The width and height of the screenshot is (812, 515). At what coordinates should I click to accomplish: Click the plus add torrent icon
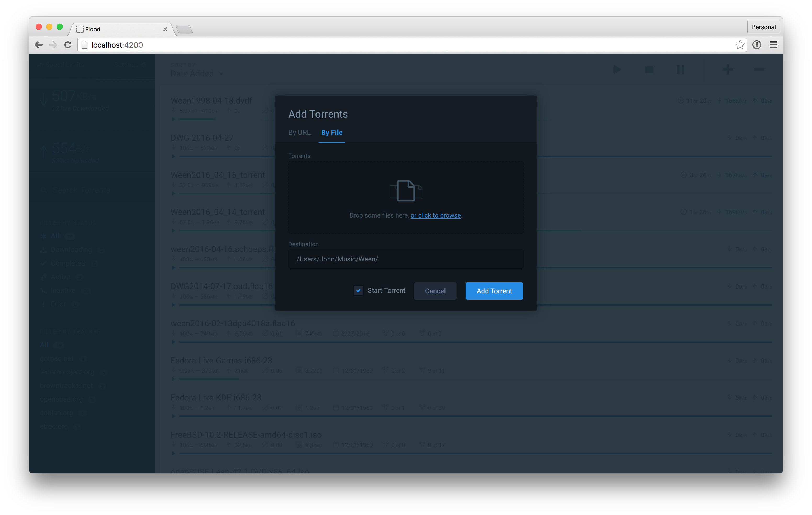(x=727, y=70)
